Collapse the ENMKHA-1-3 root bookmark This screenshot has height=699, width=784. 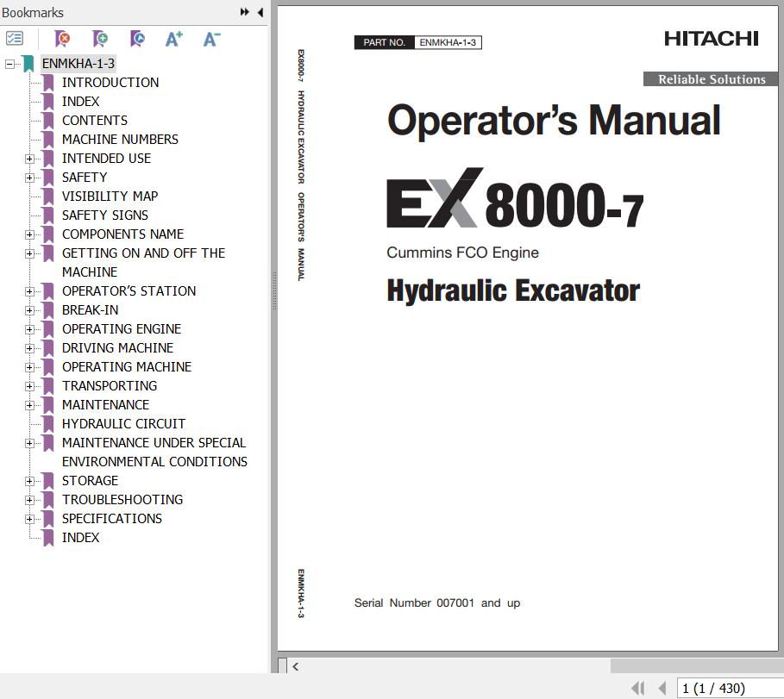(9, 64)
